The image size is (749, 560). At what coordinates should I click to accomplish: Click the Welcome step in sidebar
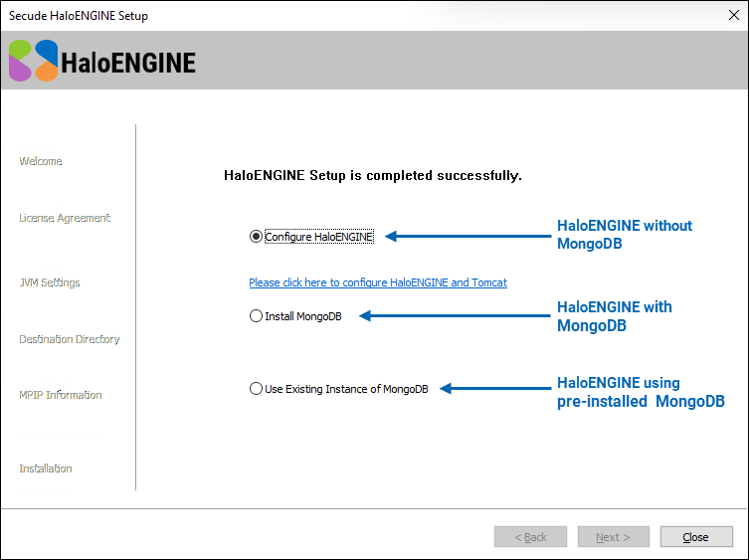pyautogui.click(x=41, y=161)
